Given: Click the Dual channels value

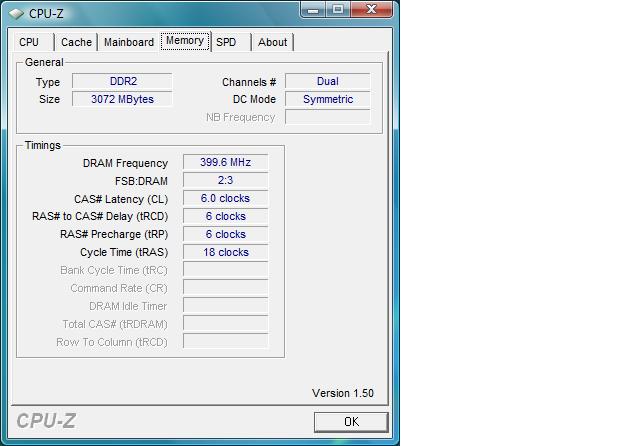Looking at the screenshot, I should pyautogui.click(x=328, y=81).
